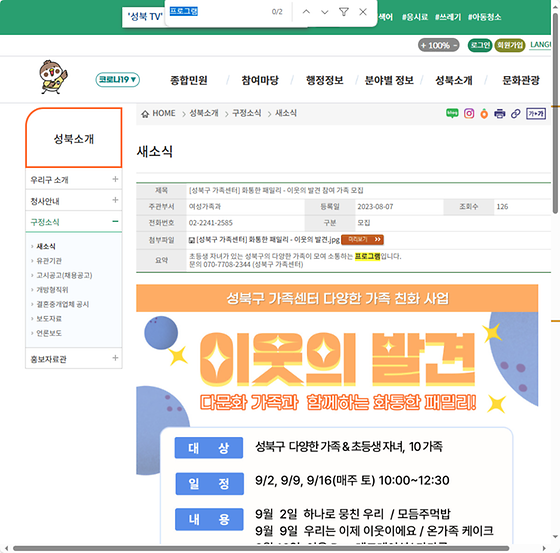Expand 홍보자료관 sidebar section

point(115,358)
